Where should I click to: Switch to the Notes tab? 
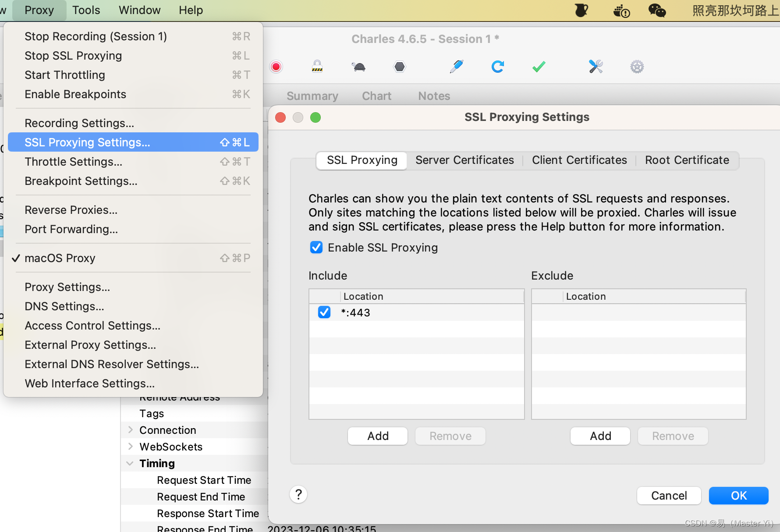(x=434, y=96)
